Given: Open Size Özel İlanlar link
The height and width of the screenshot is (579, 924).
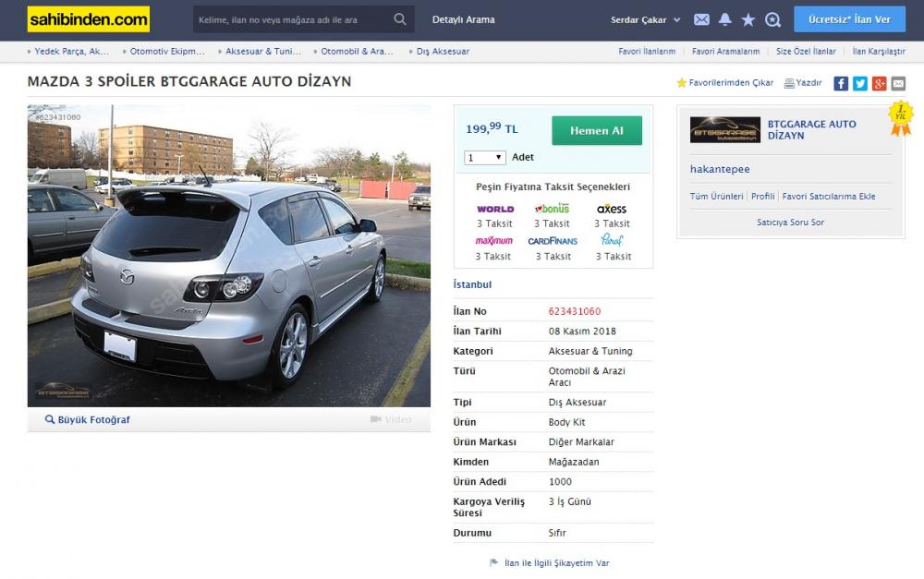Looking at the screenshot, I should (806, 51).
